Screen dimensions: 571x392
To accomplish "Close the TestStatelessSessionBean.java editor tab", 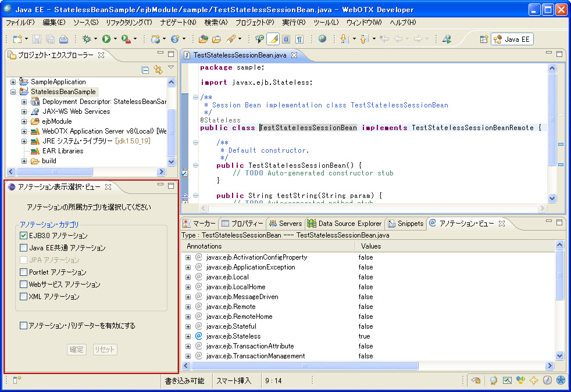I will pyautogui.click(x=294, y=55).
